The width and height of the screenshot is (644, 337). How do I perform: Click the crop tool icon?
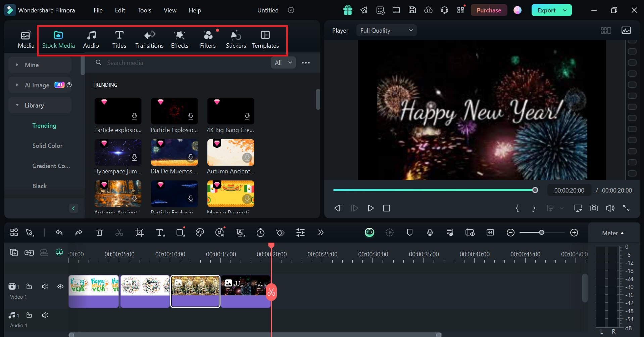coord(139,233)
